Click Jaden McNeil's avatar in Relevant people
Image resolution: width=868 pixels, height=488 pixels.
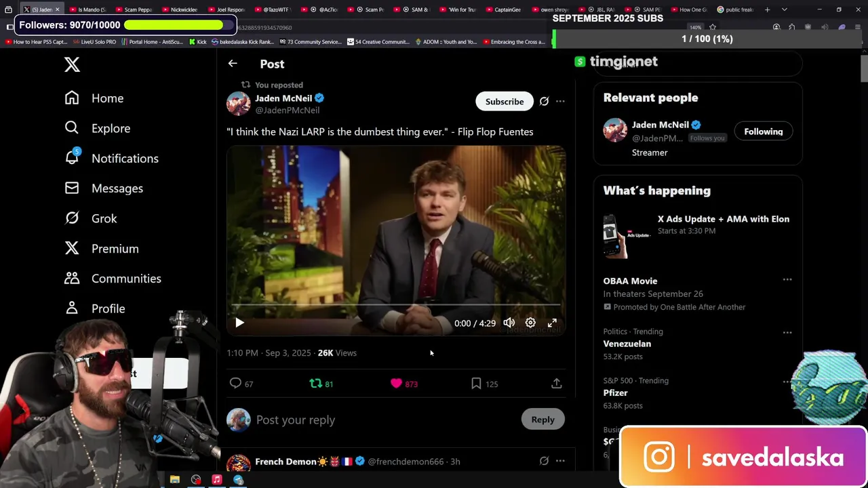615,130
